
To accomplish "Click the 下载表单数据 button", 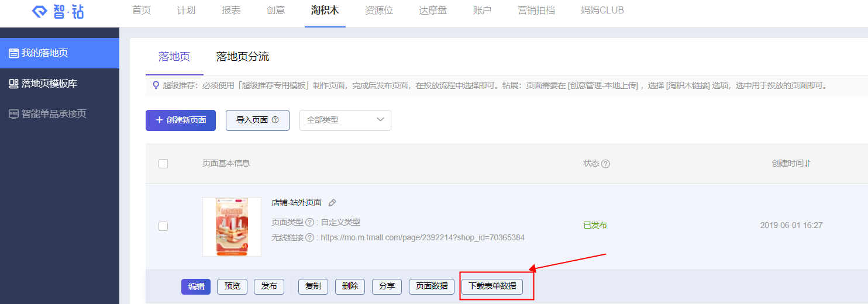I will pos(492,286).
